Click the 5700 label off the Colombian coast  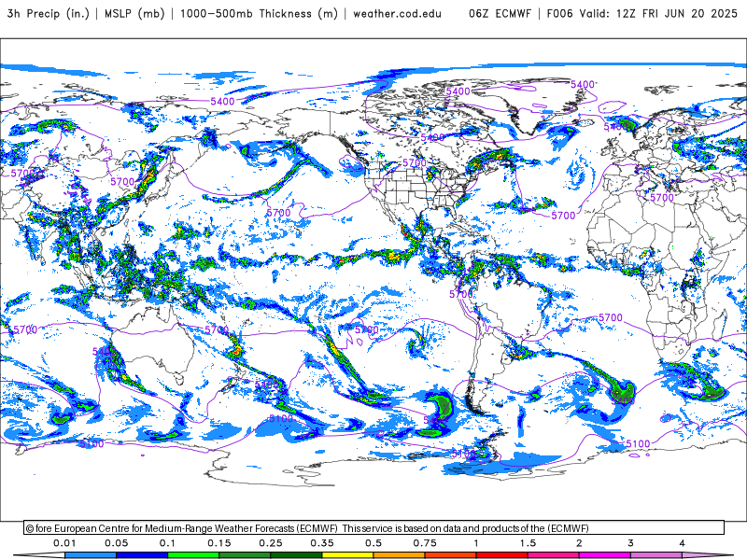pyautogui.click(x=461, y=294)
